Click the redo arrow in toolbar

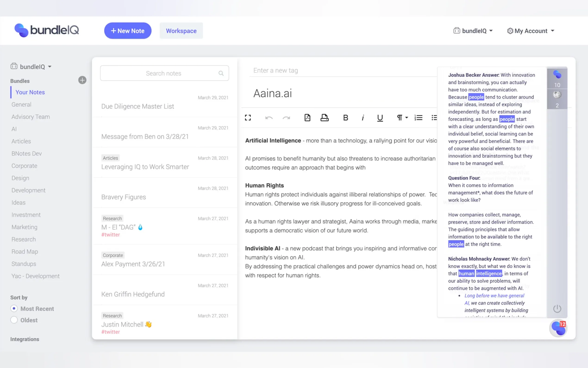pyautogui.click(x=286, y=118)
